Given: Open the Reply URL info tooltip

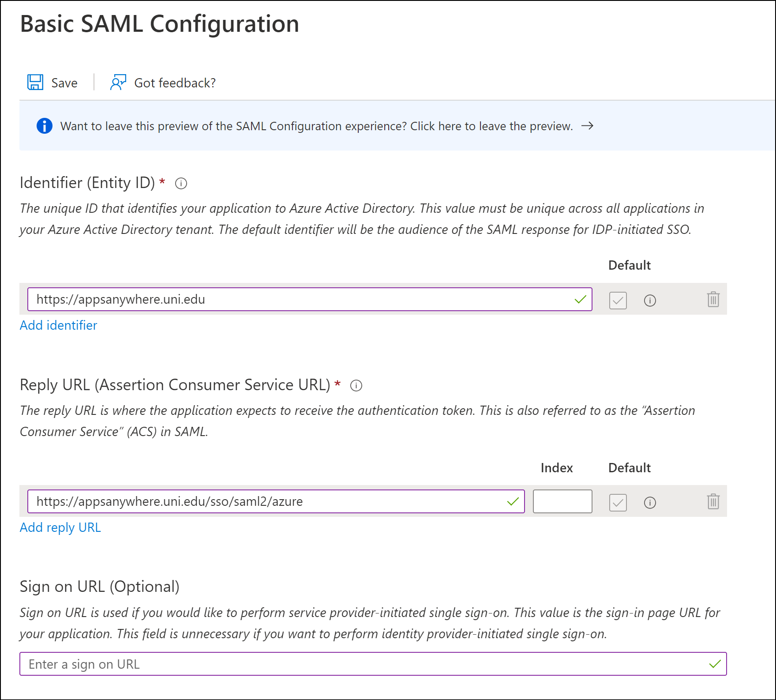Looking at the screenshot, I should tap(357, 385).
